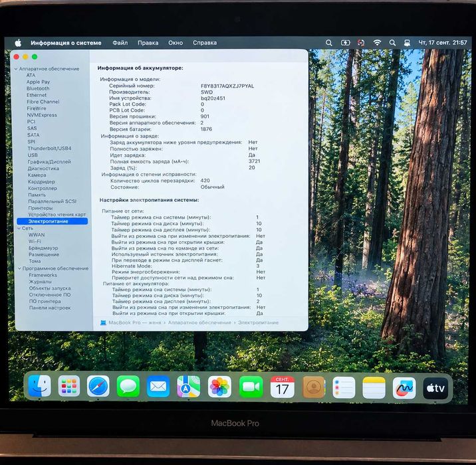Select Брандмауэр in the sidebar

[43, 248]
